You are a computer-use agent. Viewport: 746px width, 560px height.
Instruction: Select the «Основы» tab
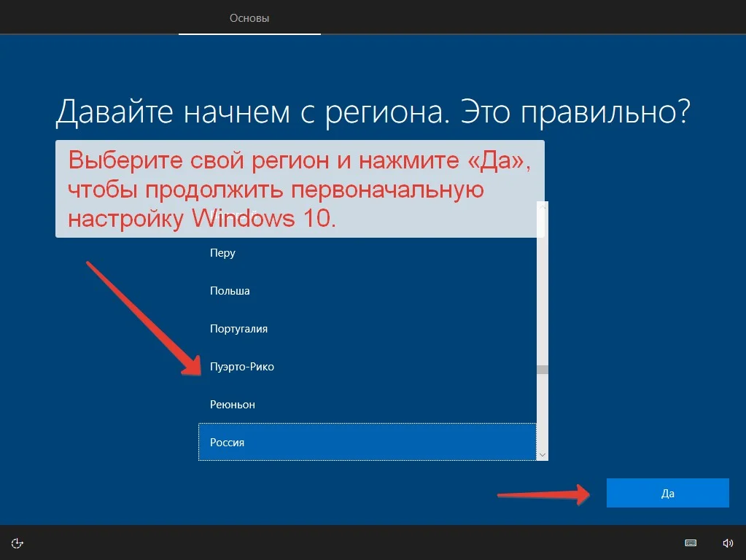click(x=249, y=17)
